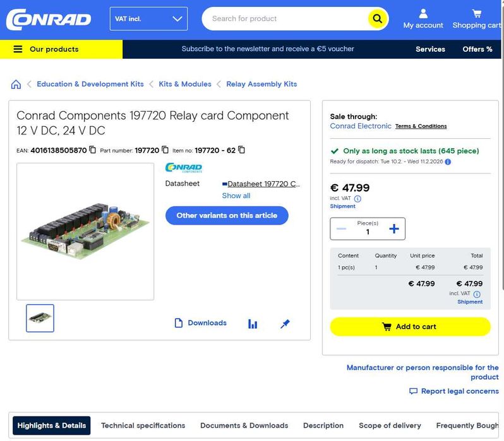This screenshot has width=504, height=441.
Task: Switch to Frequently Bought tab
Action: click(x=467, y=426)
